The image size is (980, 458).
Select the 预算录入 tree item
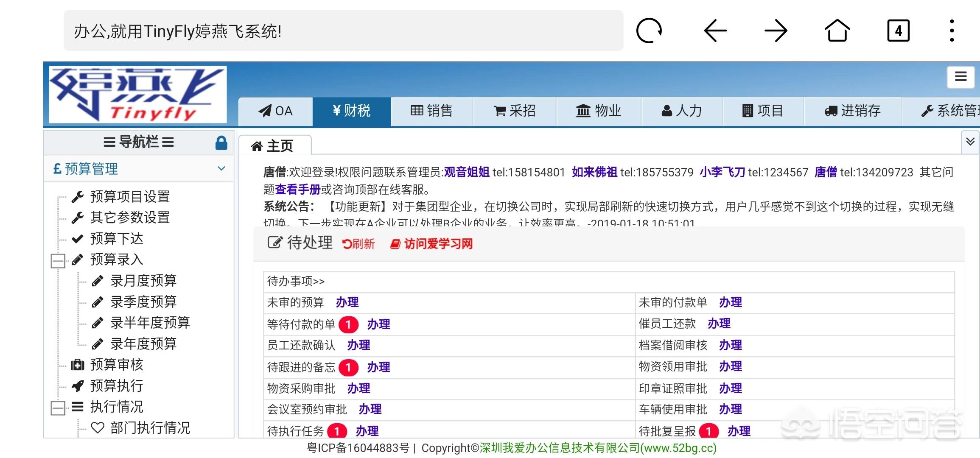(117, 260)
